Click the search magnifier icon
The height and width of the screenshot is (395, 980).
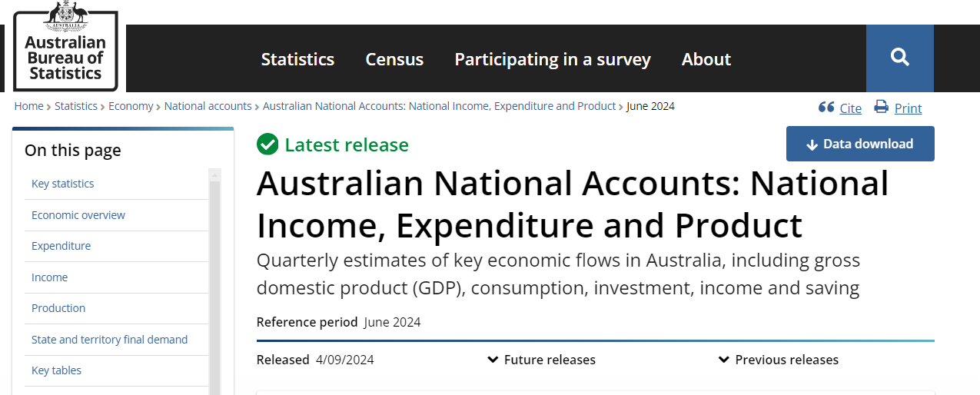(x=899, y=58)
